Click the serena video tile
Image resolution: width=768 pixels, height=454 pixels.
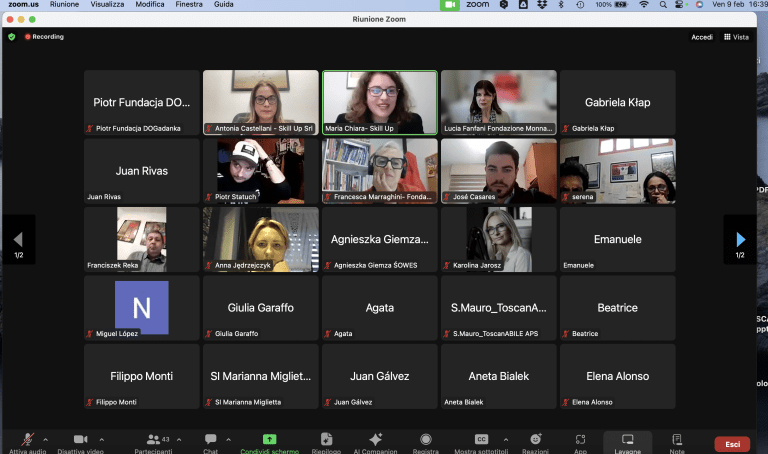tap(618, 171)
